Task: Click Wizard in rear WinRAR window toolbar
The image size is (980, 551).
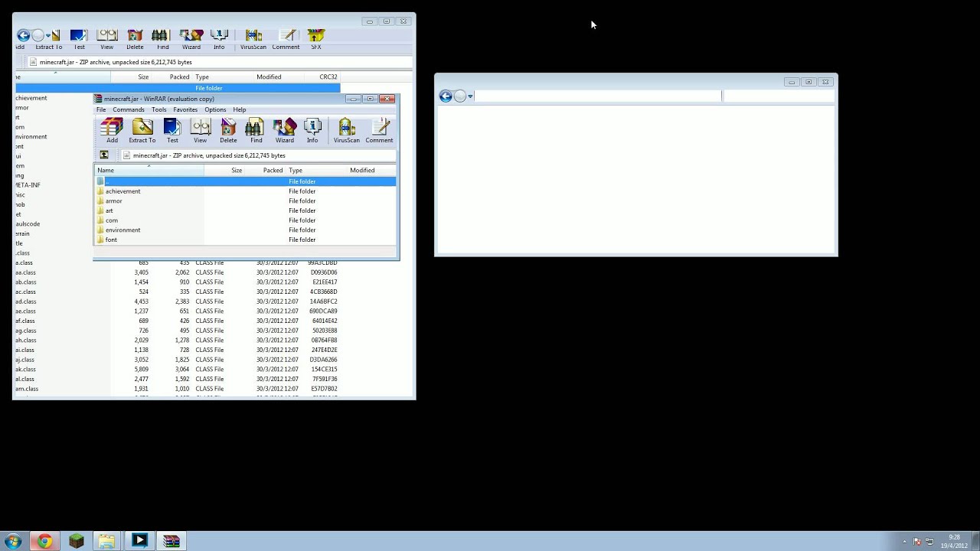Action: [191, 40]
